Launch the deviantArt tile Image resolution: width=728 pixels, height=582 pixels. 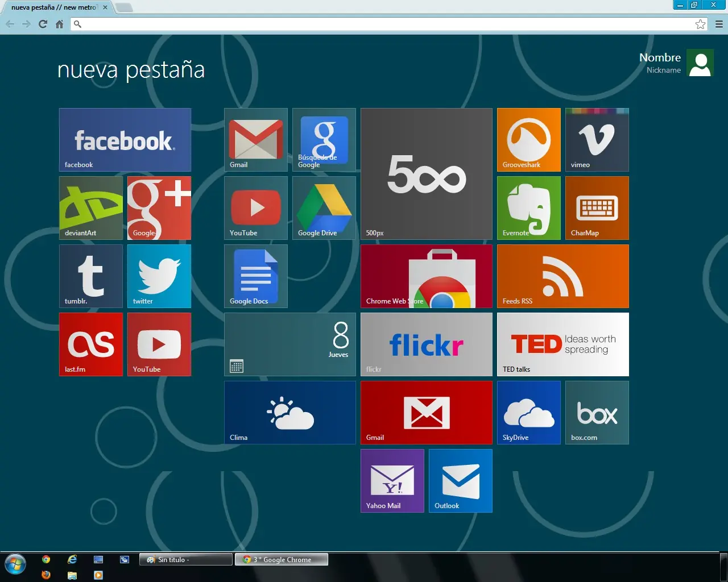click(x=91, y=208)
